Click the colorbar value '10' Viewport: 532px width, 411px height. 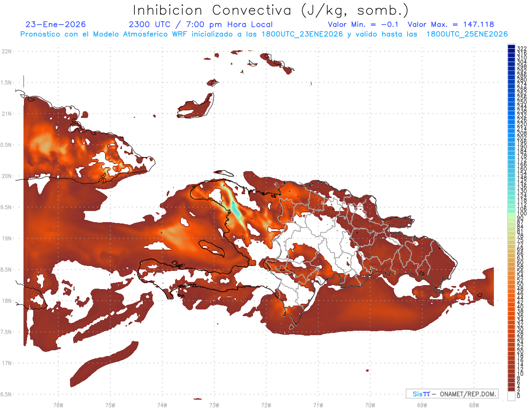(x=520, y=374)
